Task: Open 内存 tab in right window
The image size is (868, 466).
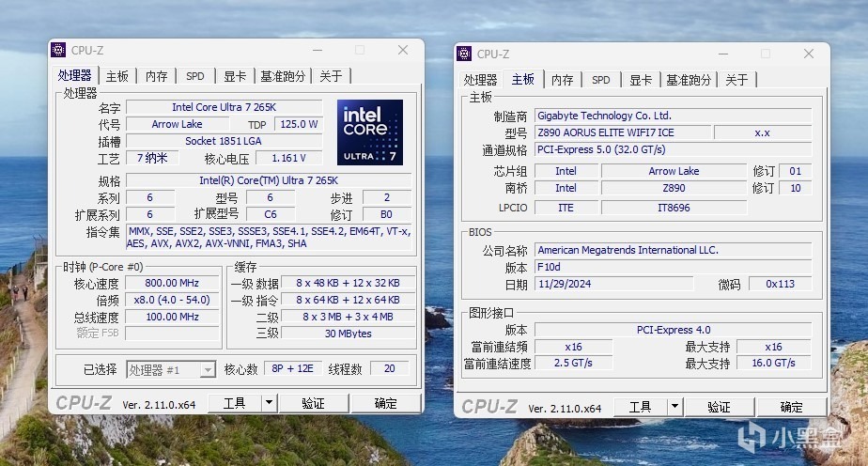Action: [x=563, y=80]
